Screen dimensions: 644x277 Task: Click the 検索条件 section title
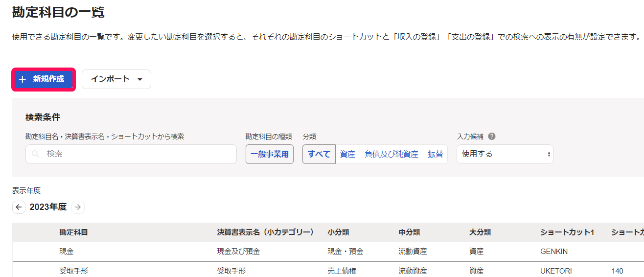(43, 117)
